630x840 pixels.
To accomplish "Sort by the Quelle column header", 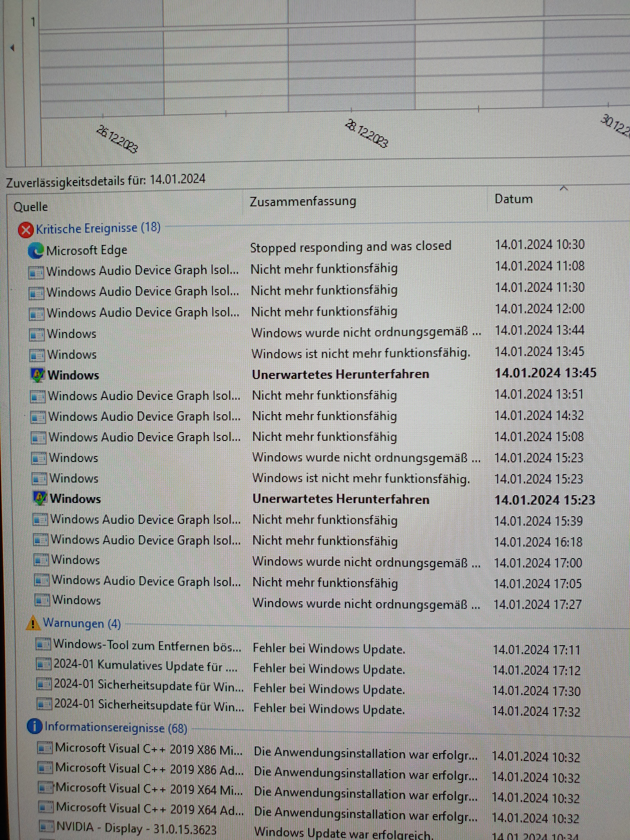I will pos(31,207).
